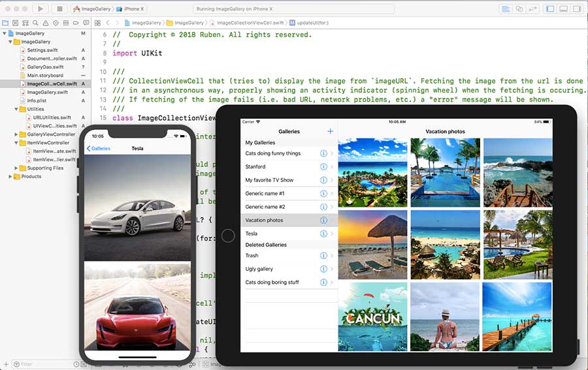Viewport: 588px width, 370px height.
Task: Tap the red Tesla roadster image
Action: pos(137,306)
